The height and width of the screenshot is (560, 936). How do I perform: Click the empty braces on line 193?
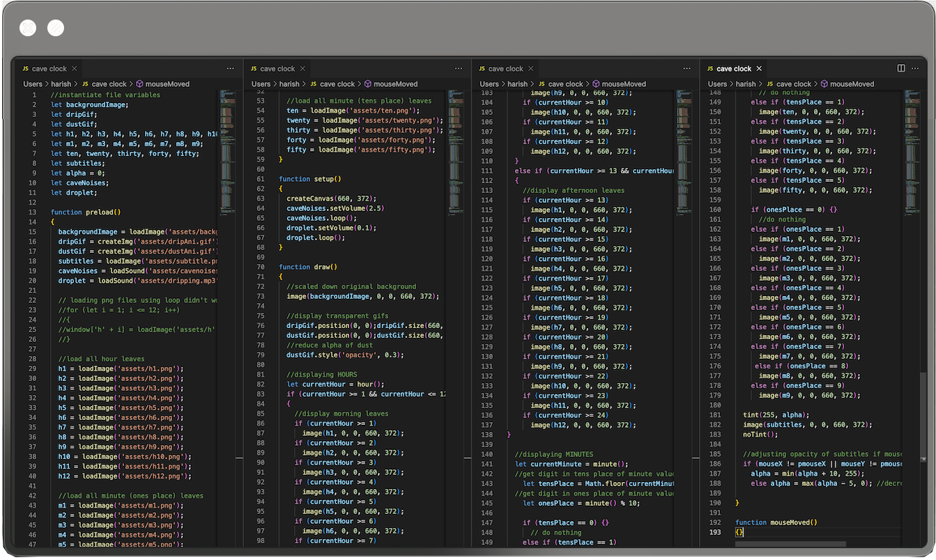click(x=739, y=532)
